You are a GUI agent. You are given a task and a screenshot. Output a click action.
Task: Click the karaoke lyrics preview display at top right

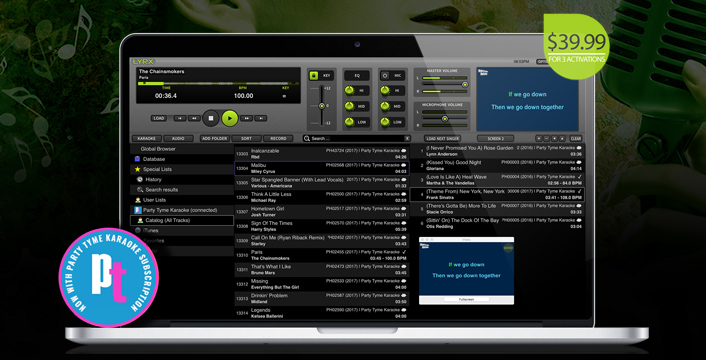click(x=527, y=99)
